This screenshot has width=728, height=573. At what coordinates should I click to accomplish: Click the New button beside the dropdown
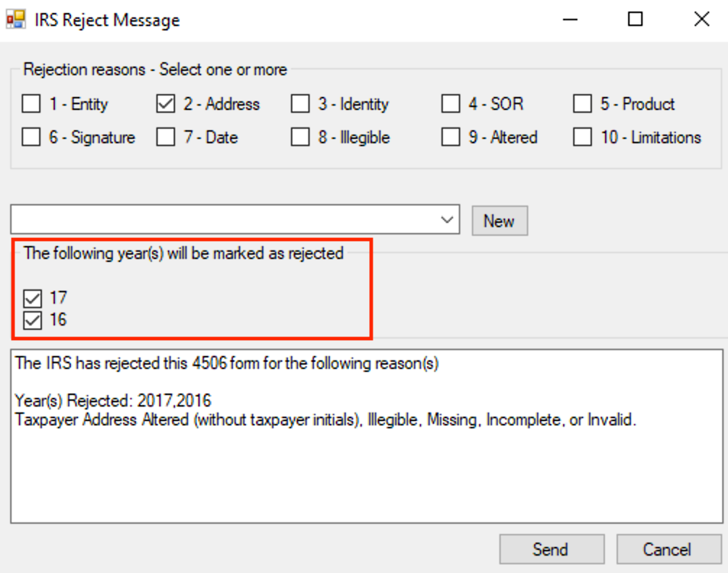[499, 221]
